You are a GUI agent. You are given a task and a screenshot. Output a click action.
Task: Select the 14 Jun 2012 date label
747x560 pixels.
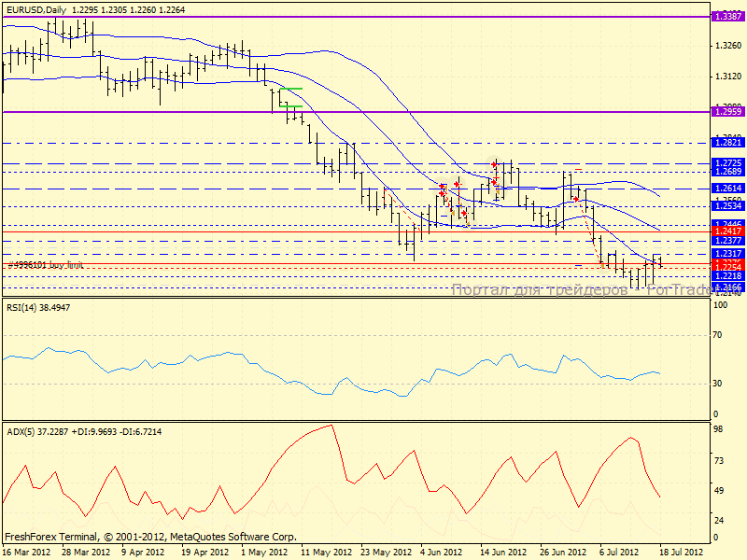503,553
